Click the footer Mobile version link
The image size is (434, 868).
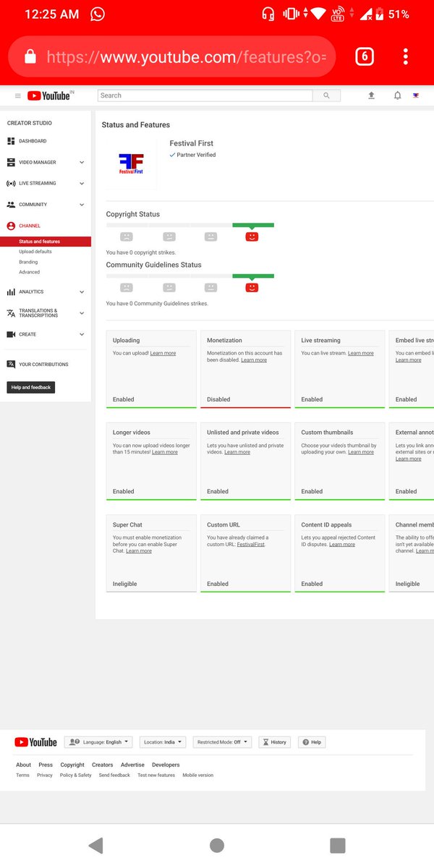coord(197,775)
